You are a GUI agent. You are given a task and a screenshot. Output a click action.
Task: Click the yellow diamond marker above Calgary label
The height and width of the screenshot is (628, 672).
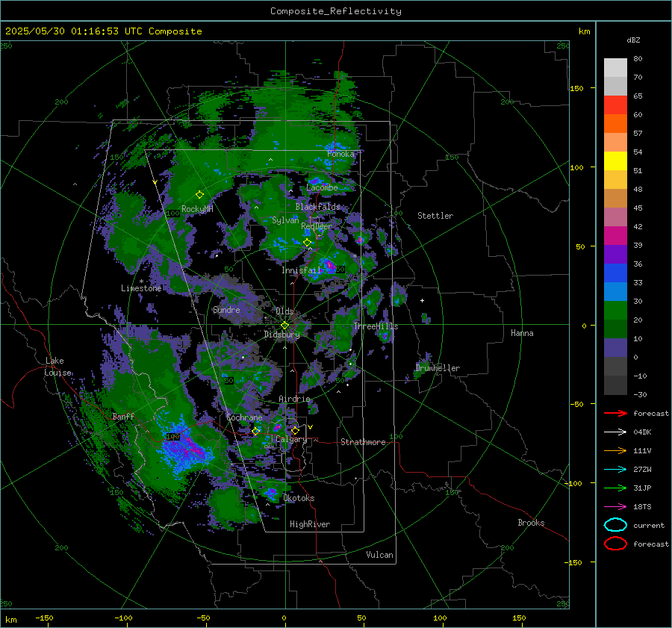point(295,430)
